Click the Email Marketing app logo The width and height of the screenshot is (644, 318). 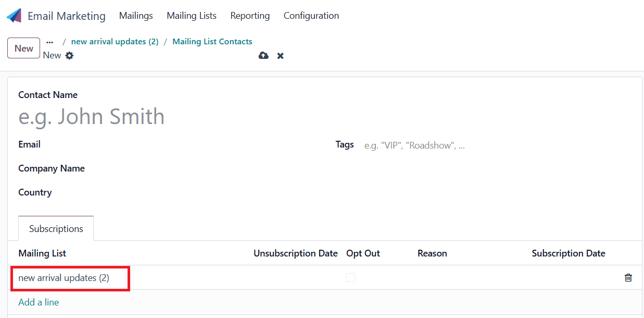click(x=14, y=16)
